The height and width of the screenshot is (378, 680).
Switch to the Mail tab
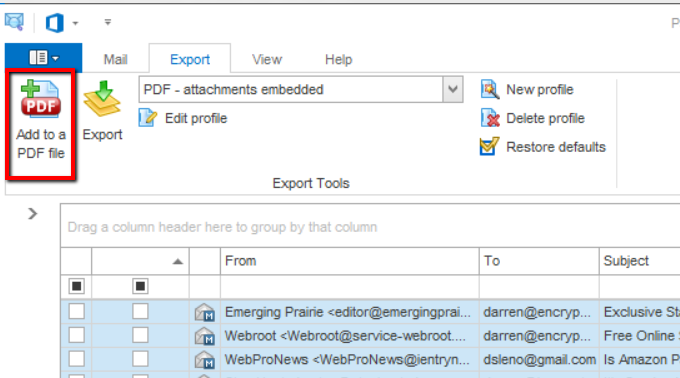coord(115,59)
